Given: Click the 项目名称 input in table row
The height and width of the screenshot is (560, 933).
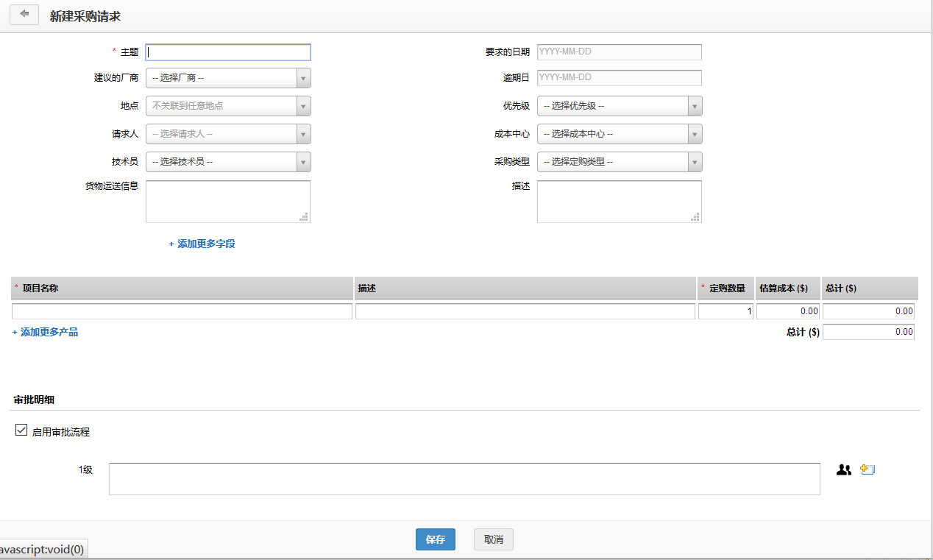Looking at the screenshot, I should 182,311.
